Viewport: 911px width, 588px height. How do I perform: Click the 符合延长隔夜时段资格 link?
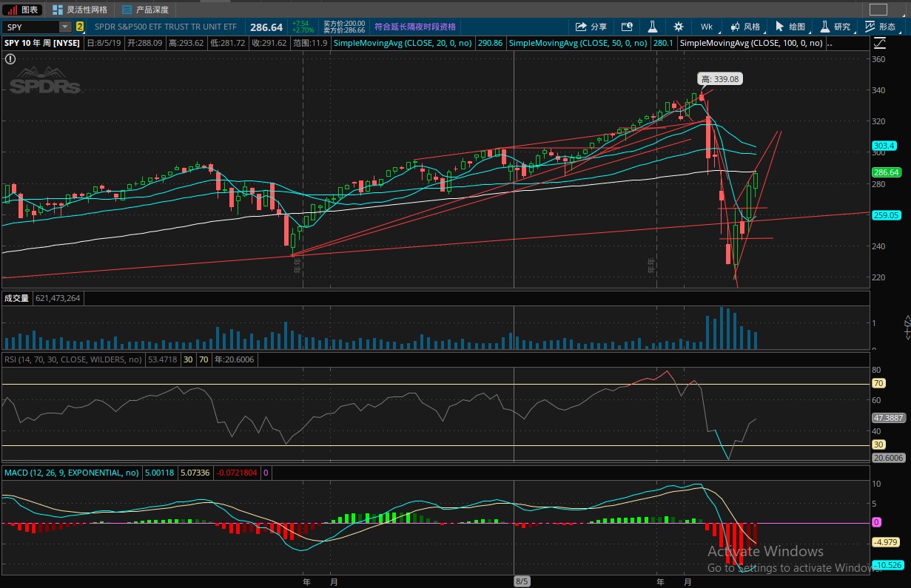414,27
